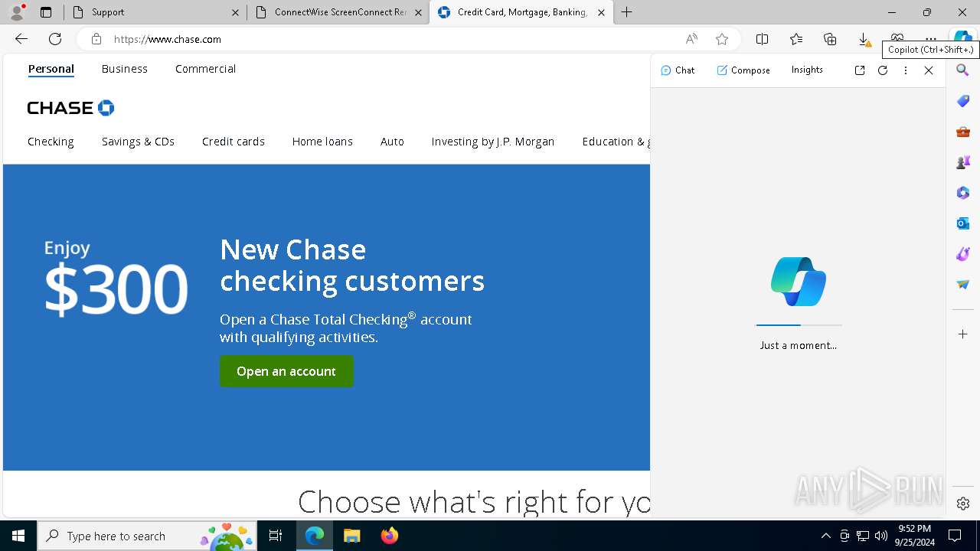Click the Chase logo
The height and width of the screenshot is (551, 980).
click(x=70, y=108)
